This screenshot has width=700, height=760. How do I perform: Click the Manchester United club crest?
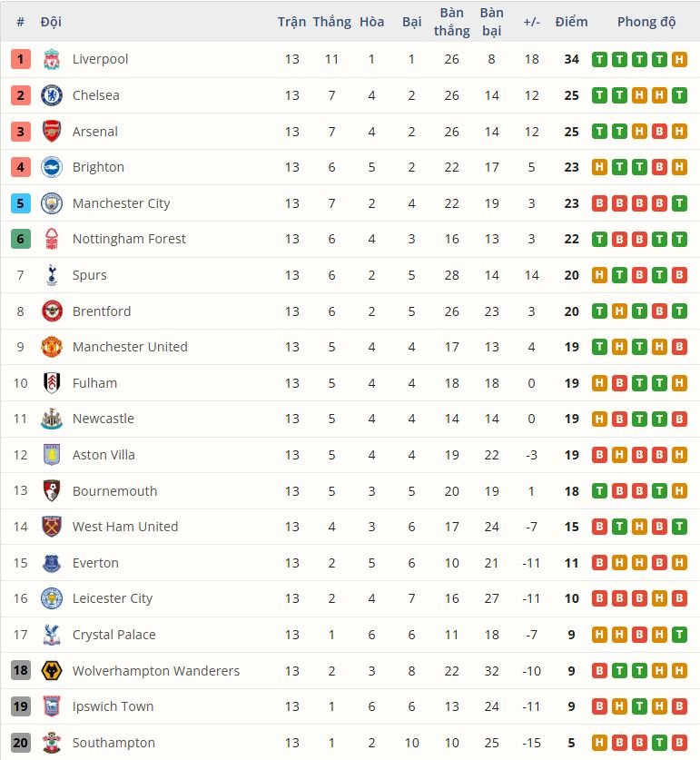tap(52, 346)
